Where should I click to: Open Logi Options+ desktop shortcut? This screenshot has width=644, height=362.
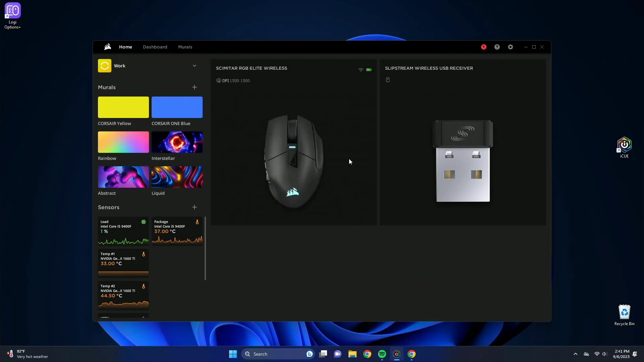click(x=13, y=16)
